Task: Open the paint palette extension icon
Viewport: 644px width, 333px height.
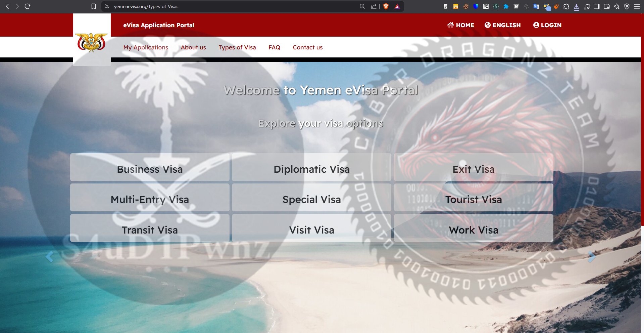Action: [x=547, y=7]
